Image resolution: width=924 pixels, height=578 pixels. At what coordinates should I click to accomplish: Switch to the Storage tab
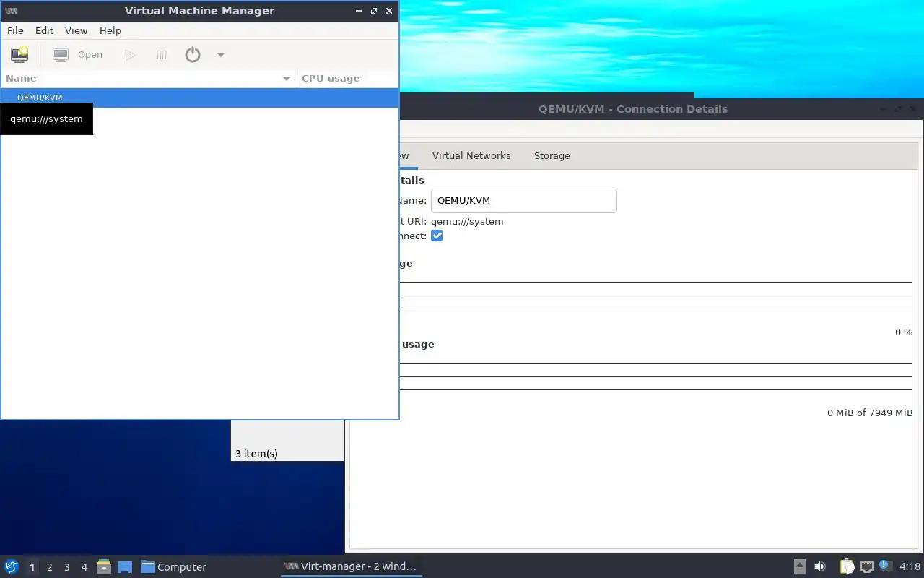click(x=552, y=155)
